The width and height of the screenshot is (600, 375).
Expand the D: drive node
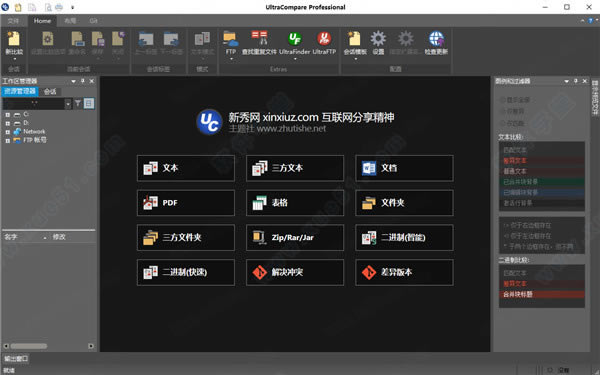click(7, 123)
